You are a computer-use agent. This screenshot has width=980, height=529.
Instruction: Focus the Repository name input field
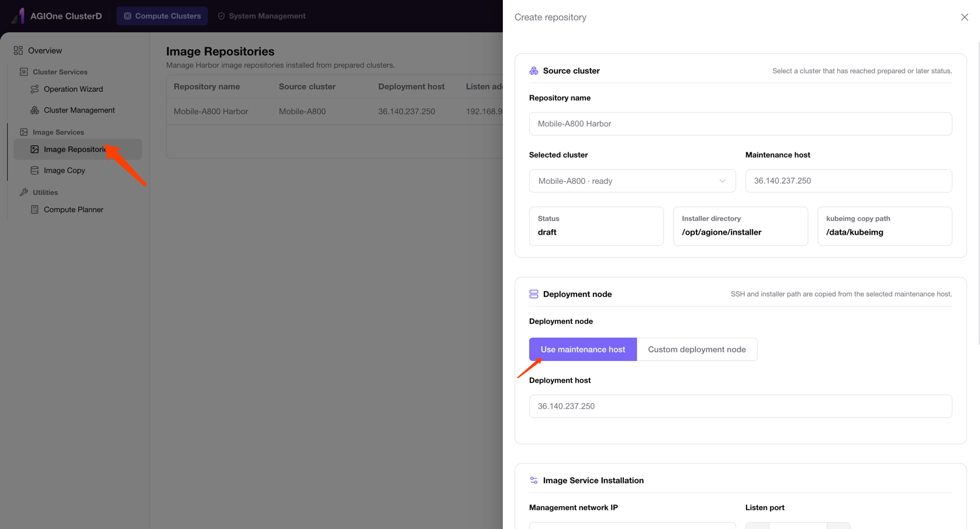click(x=740, y=123)
